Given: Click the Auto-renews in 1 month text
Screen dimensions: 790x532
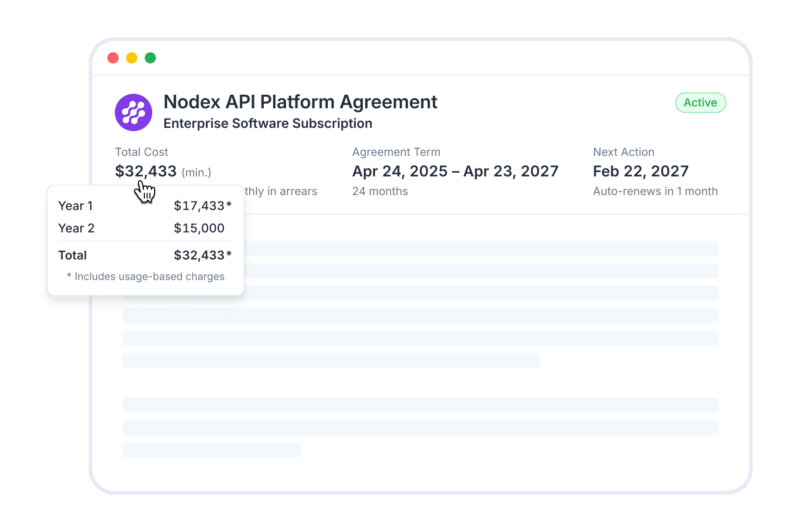Looking at the screenshot, I should (x=655, y=191).
